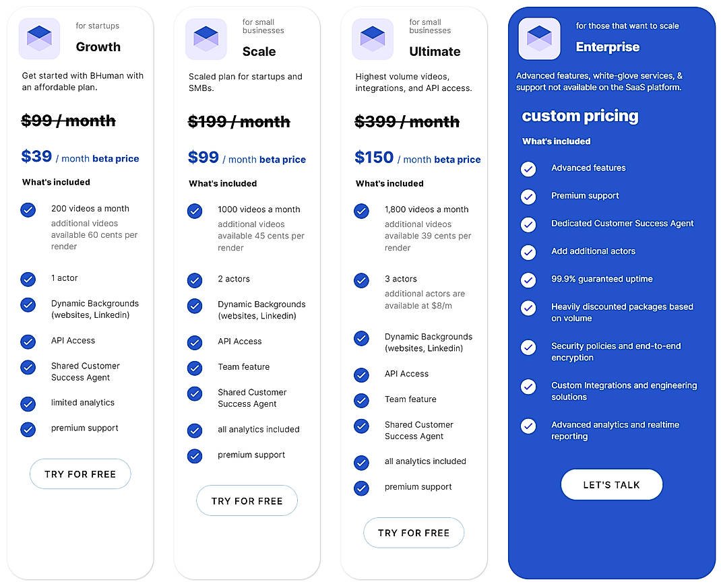
Task: Toggle the checkmark beside all analytics included in Scale
Action: 194,431
